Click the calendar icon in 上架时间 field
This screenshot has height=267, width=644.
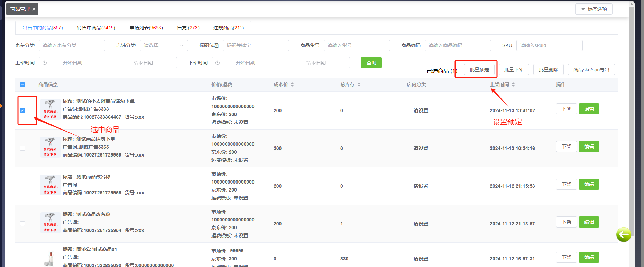45,63
